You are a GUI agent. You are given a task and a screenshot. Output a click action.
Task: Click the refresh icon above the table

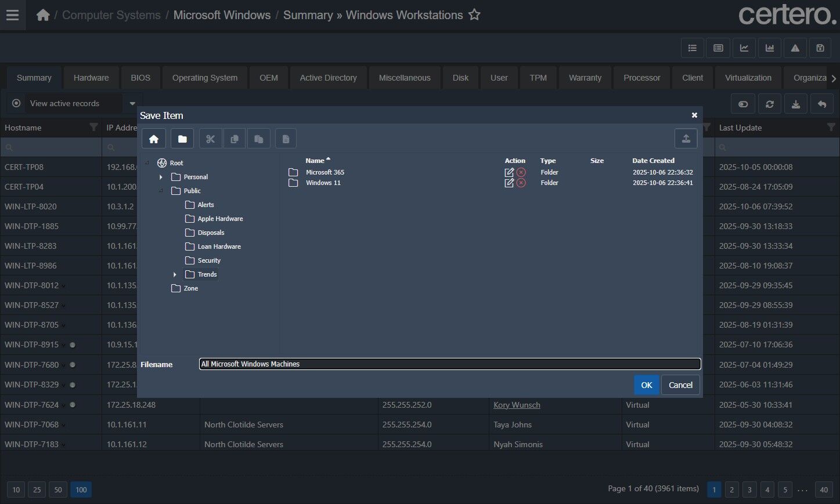pyautogui.click(x=769, y=104)
